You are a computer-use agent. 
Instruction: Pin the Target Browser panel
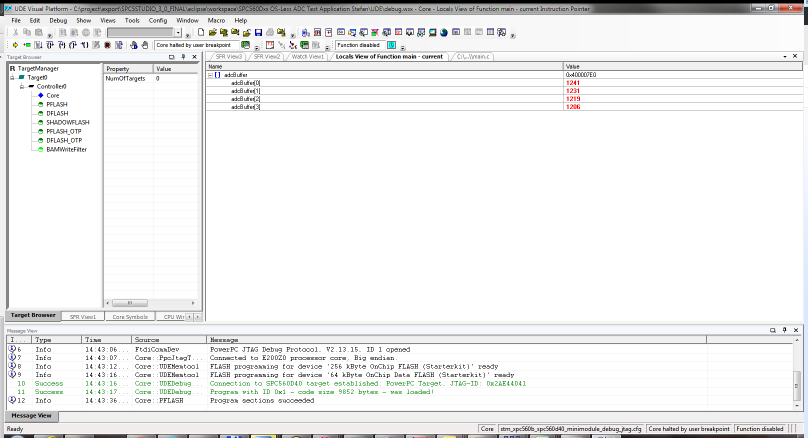(x=181, y=57)
